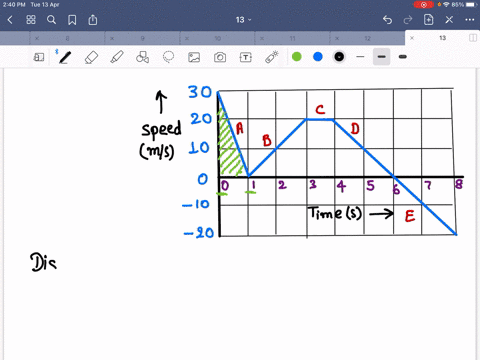Screen dimensions: 480x360
Task: Tap the red letter C on graph
Action: point(320,110)
